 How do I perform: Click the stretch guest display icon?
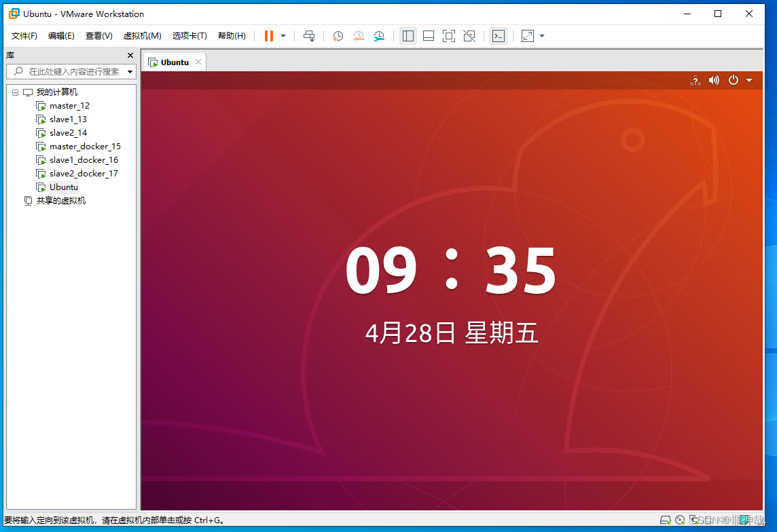pyautogui.click(x=528, y=36)
